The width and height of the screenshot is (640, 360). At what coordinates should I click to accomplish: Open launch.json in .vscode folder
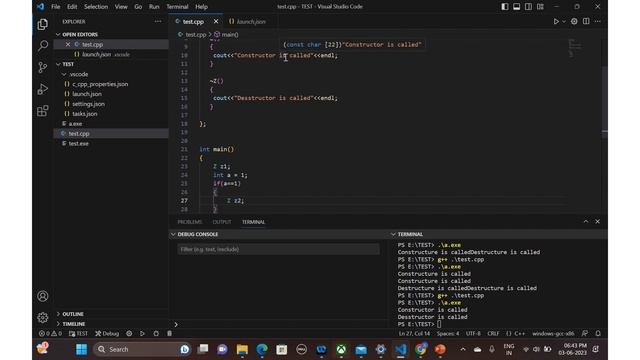point(111,94)
